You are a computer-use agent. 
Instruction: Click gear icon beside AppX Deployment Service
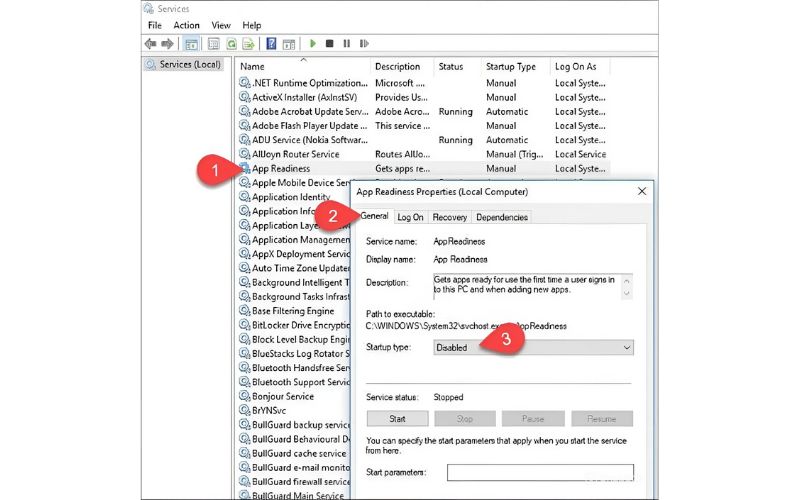[245, 254]
